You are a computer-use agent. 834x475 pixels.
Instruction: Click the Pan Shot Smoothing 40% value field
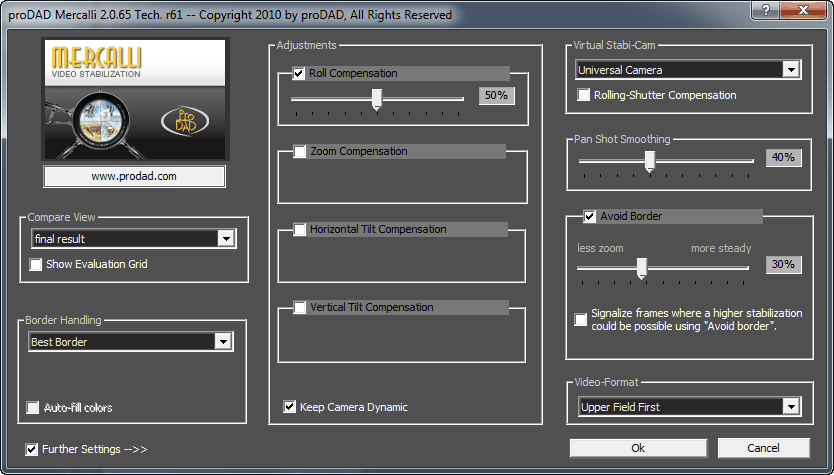pyautogui.click(x=783, y=157)
